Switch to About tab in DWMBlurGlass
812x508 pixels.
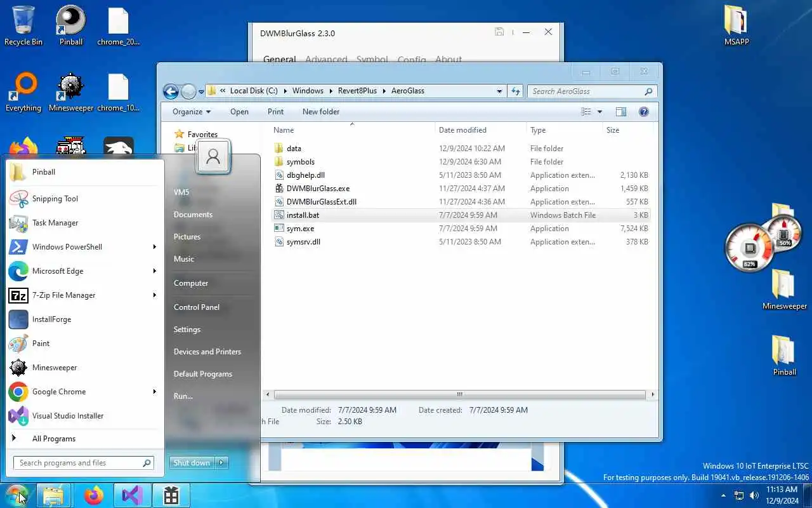point(449,59)
